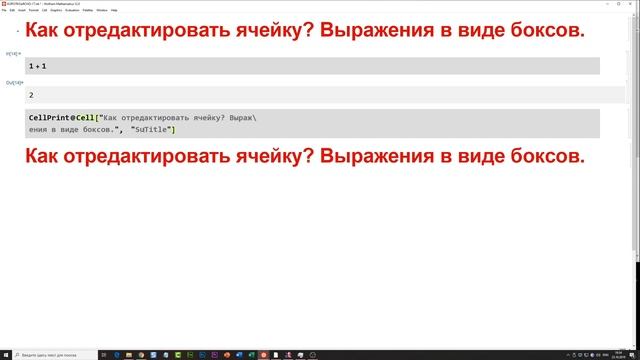Open the Window menu
This screenshot has height=360, width=640.
tap(102, 10)
